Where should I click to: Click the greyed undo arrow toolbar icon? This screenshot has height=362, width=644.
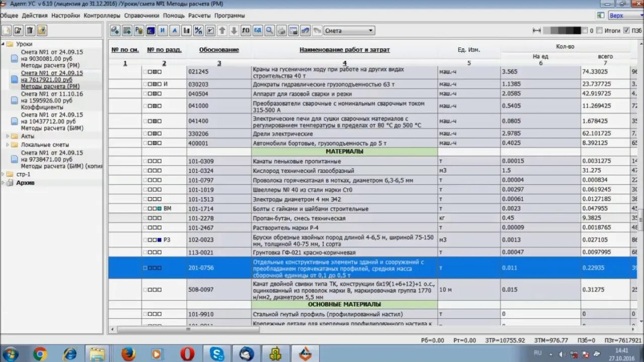point(317,31)
